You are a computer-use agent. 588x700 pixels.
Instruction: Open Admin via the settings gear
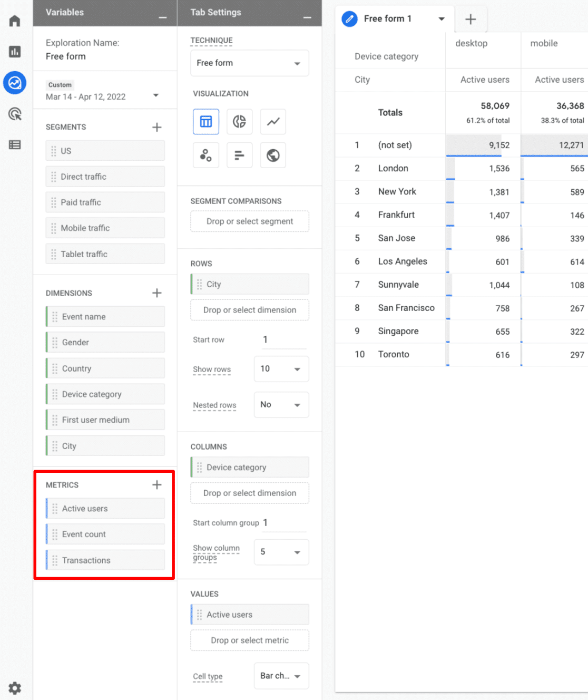[x=15, y=688]
